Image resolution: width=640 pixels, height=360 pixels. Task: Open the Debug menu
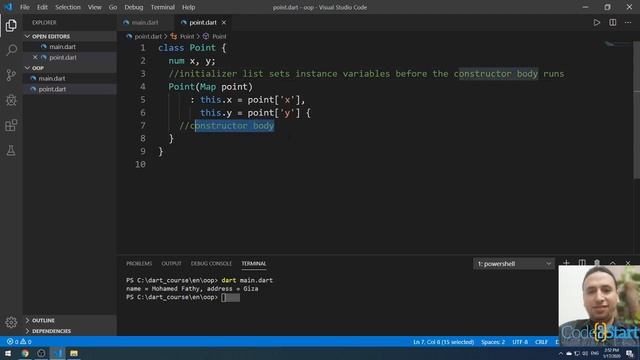(133, 7)
